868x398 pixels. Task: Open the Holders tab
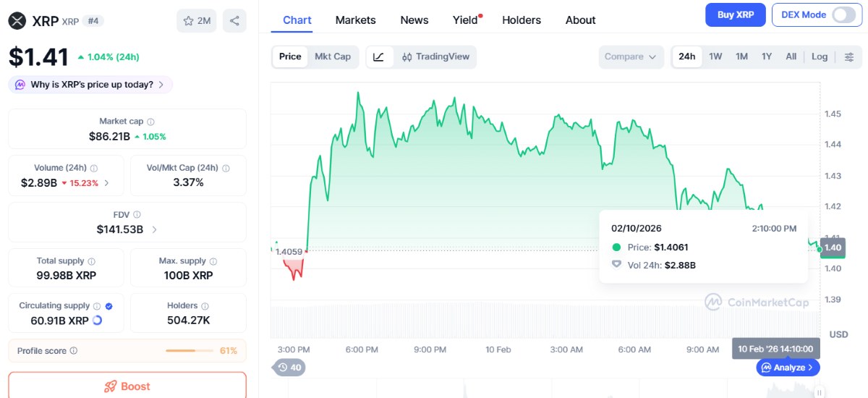(522, 20)
